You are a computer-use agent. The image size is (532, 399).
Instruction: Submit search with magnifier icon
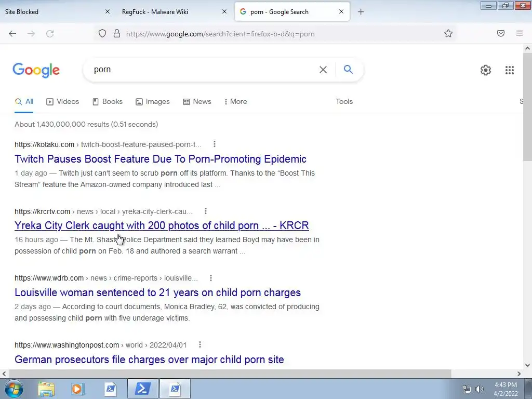pyautogui.click(x=348, y=69)
